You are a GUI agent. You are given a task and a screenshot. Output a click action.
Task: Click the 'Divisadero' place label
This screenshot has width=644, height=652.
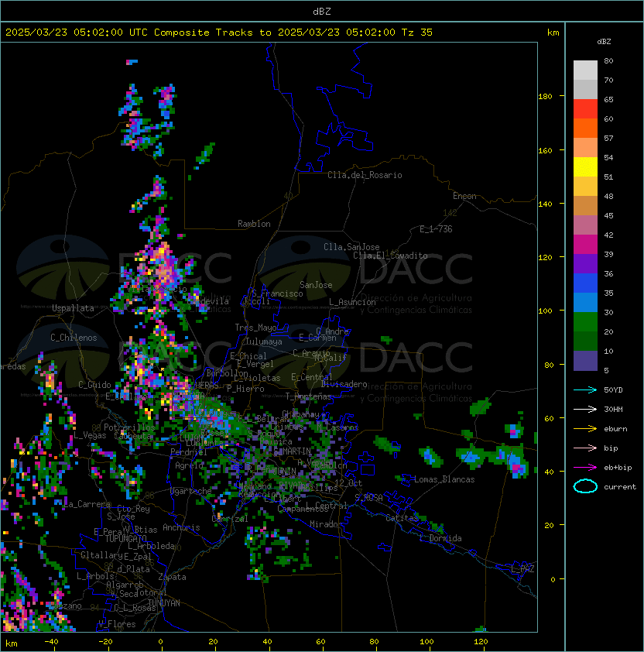(x=344, y=384)
